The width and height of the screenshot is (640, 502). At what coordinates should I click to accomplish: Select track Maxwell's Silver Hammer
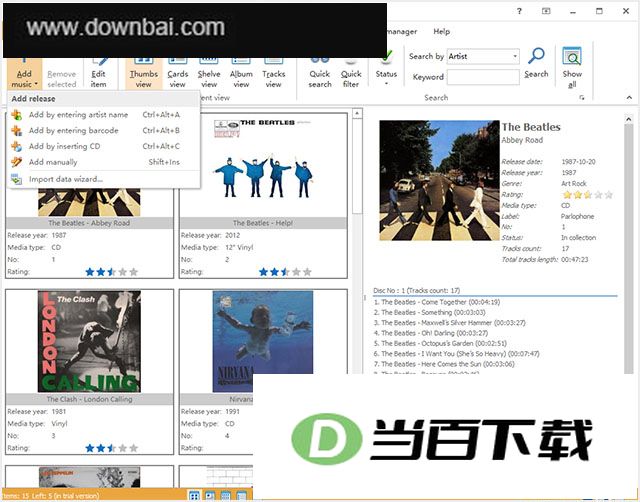(x=449, y=323)
